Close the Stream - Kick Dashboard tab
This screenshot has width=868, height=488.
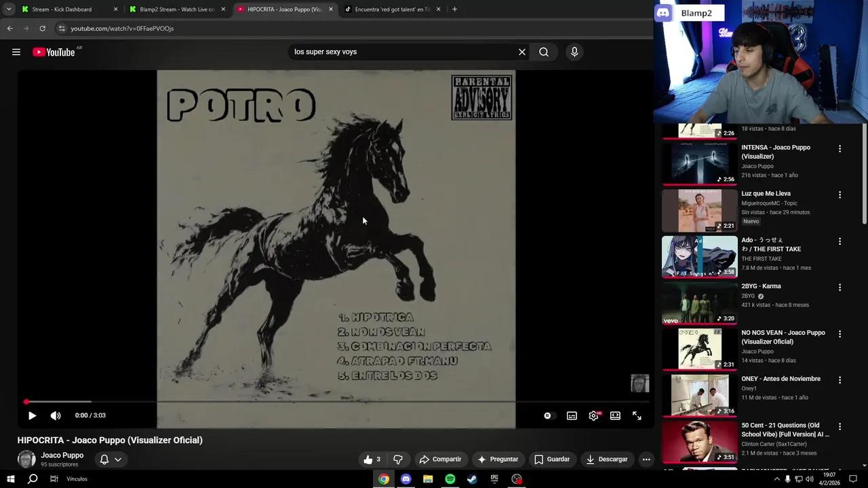coord(115,9)
